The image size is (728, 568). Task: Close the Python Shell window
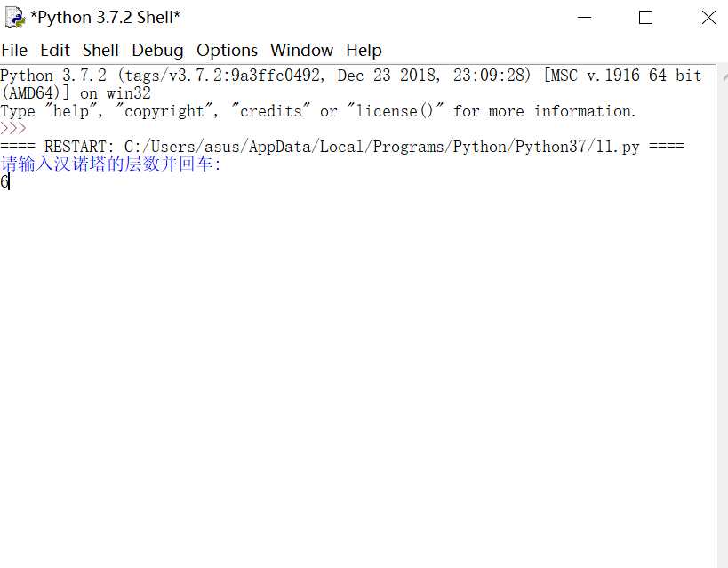708,18
